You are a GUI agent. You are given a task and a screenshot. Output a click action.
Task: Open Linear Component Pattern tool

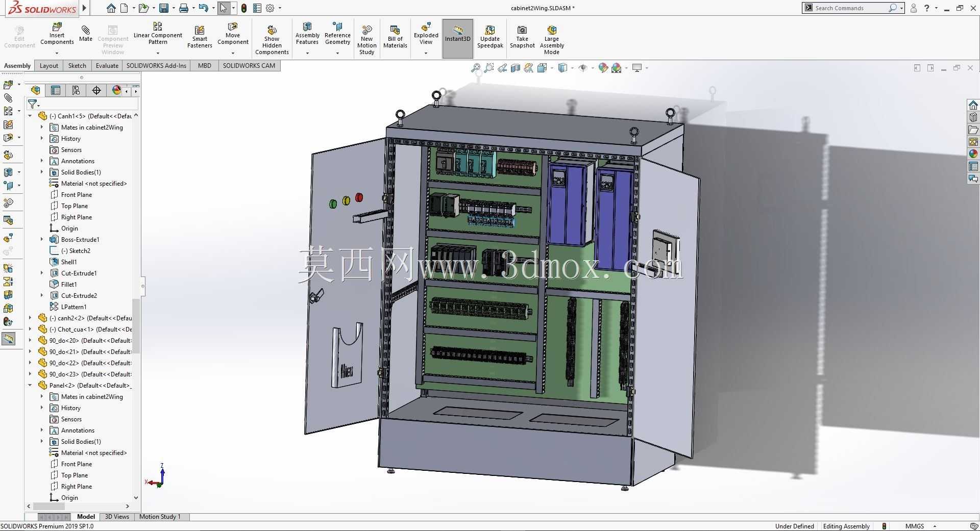coord(158,34)
